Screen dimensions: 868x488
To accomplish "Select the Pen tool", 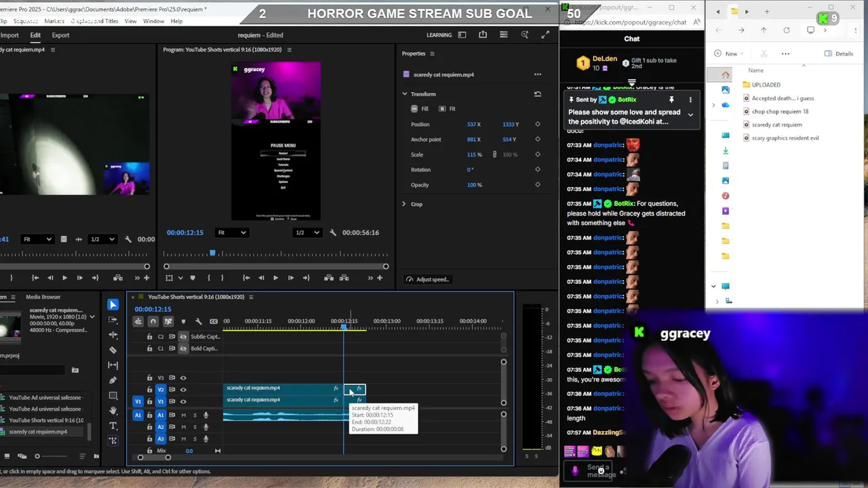I will click(113, 380).
